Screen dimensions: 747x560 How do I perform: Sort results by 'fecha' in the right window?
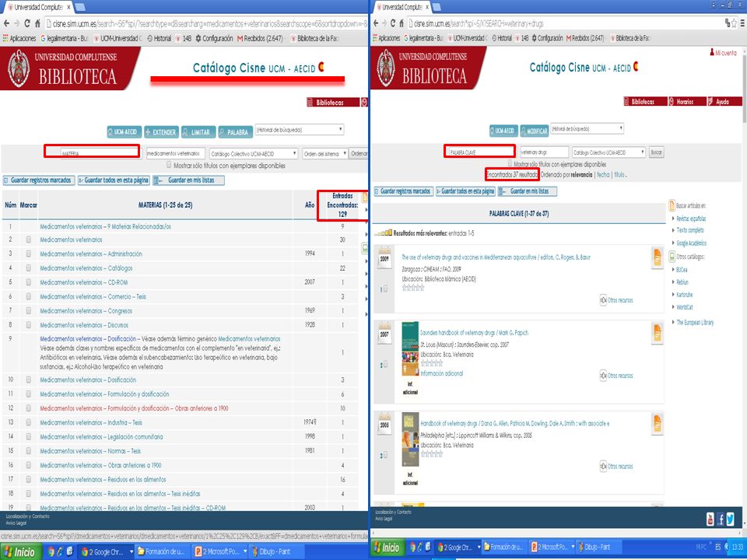click(x=603, y=175)
